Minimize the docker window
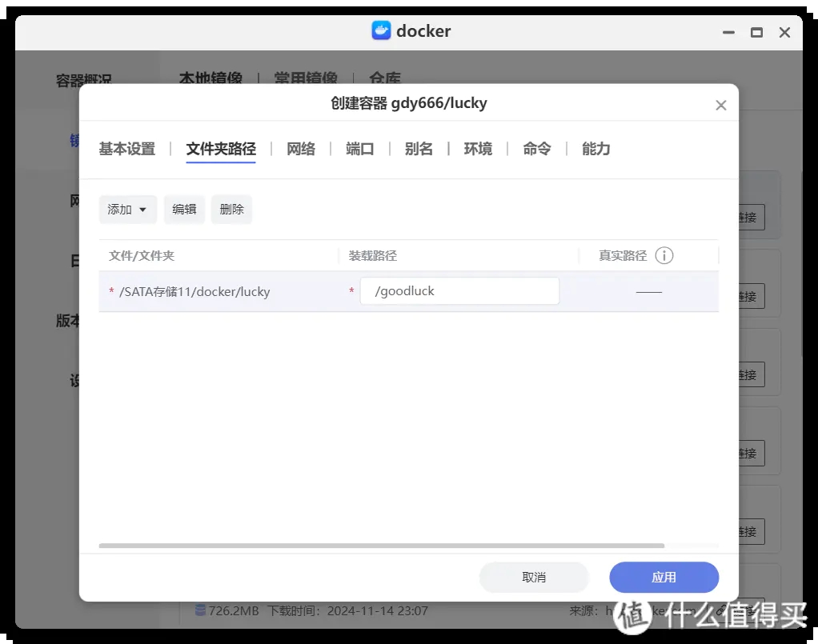 coord(729,32)
